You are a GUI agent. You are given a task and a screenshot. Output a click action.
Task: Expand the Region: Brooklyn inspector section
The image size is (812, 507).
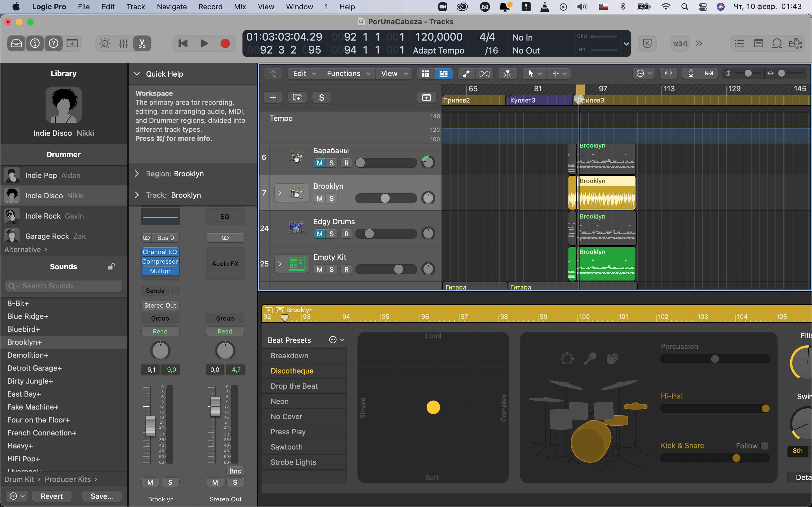pyautogui.click(x=137, y=174)
